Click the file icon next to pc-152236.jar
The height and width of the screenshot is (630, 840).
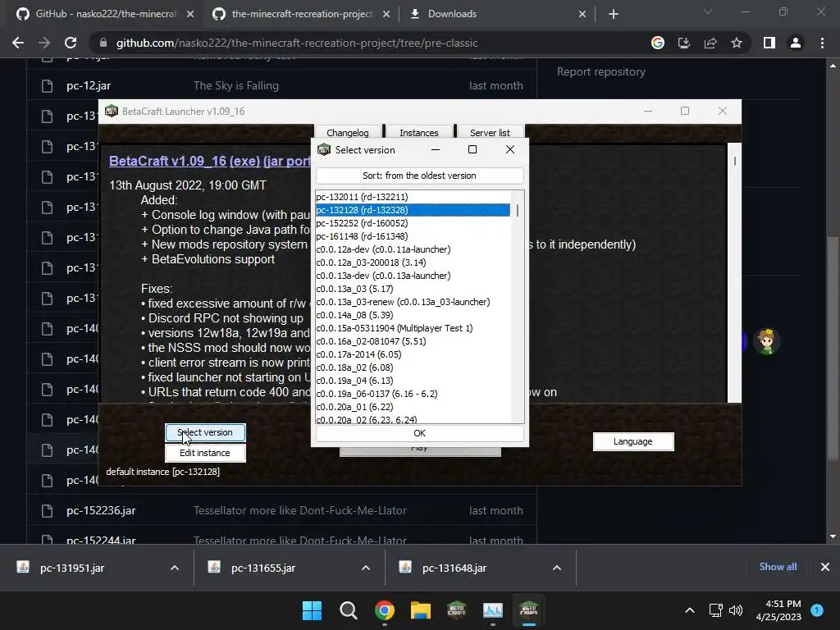[47, 510]
